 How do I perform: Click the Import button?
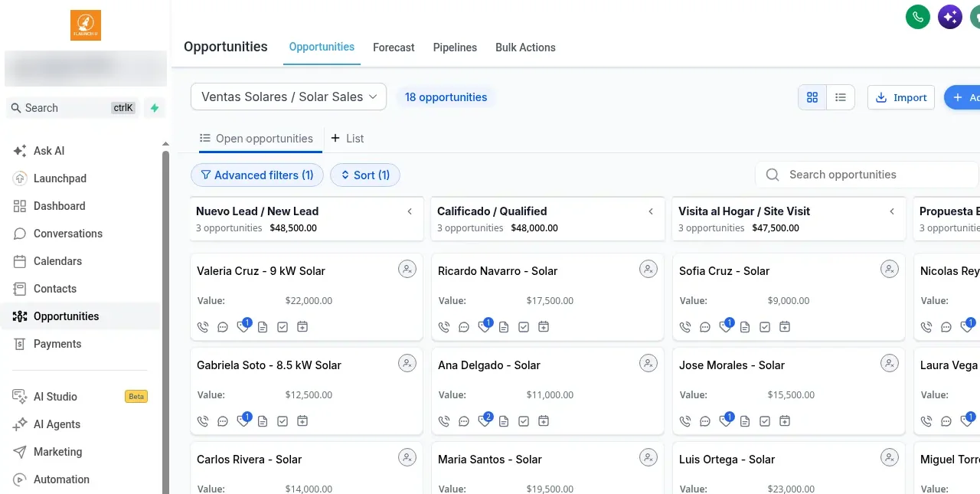click(x=901, y=97)
